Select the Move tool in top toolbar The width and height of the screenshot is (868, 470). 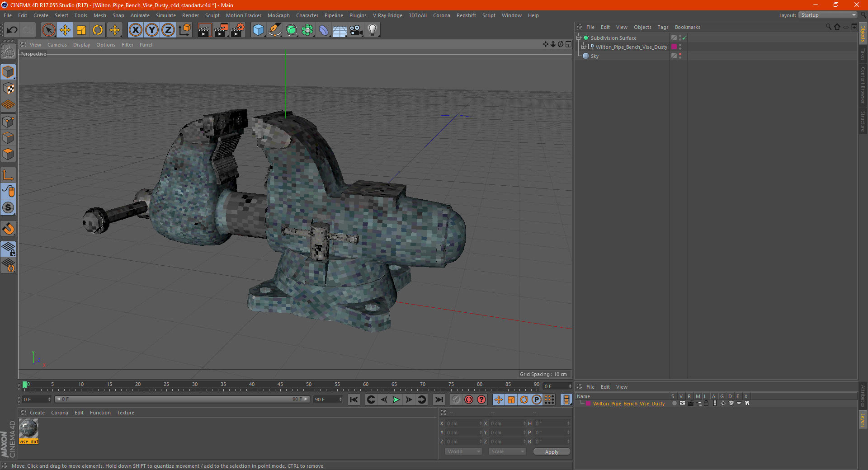(x=65, y=30)
